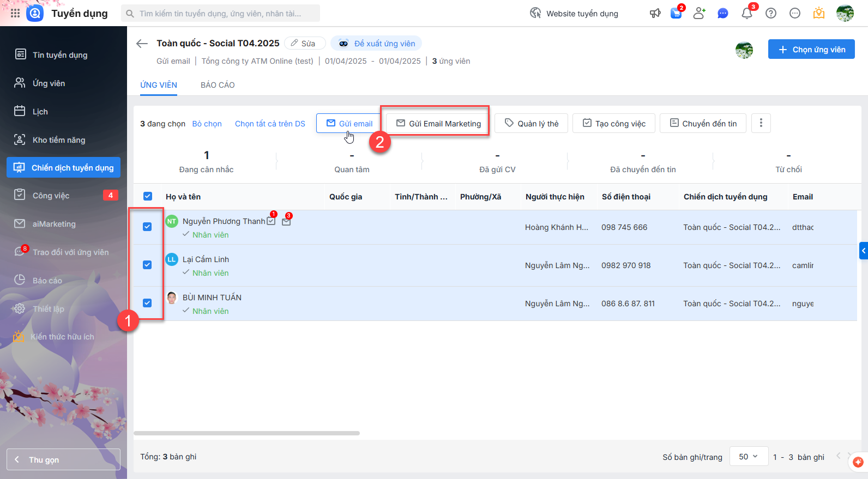Screen dimensions: 868x479
Task: Collapse the sidebar with Thu gọn
Action: (63, 459)
